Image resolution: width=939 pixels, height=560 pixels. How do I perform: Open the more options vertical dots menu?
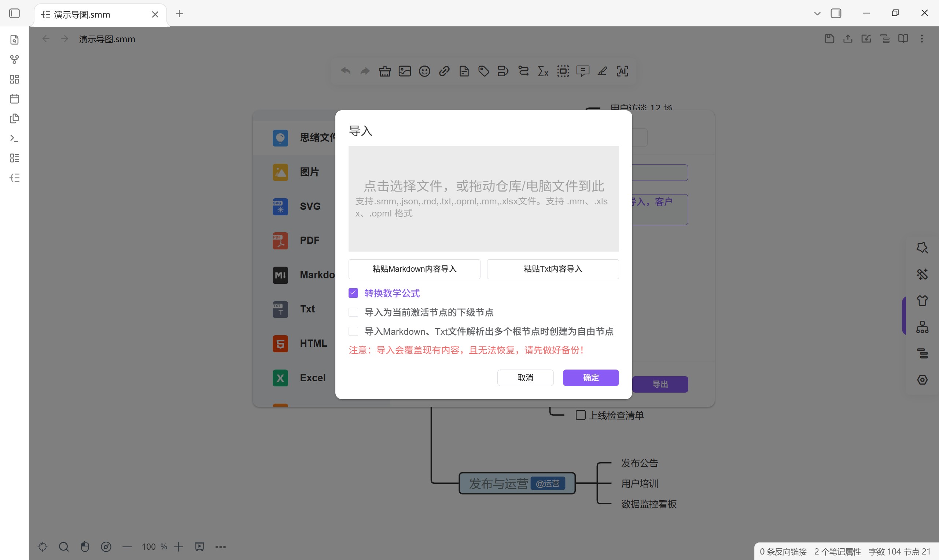click(922, 38)
